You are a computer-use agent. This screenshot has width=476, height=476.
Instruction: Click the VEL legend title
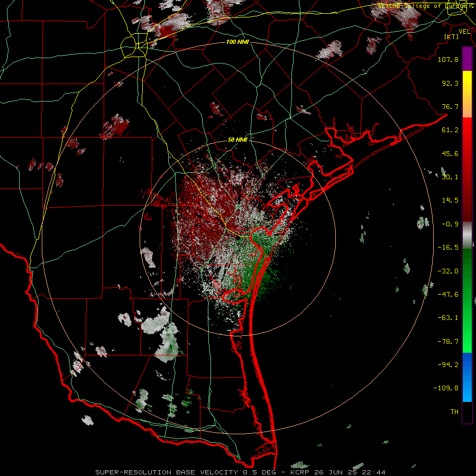pyautogui.click(x=464, y=31)
